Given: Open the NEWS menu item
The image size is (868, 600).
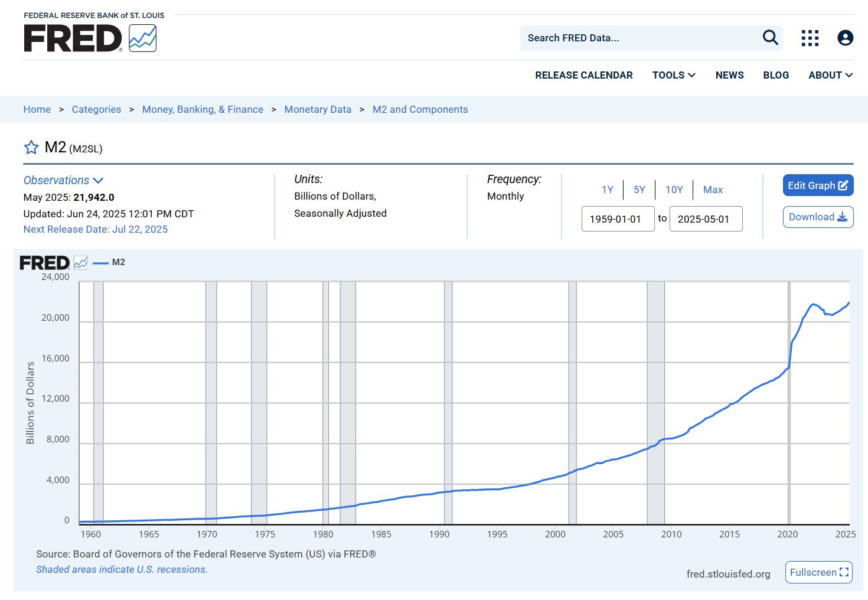Looking at the screenshot, I should [x=730, y=75].
